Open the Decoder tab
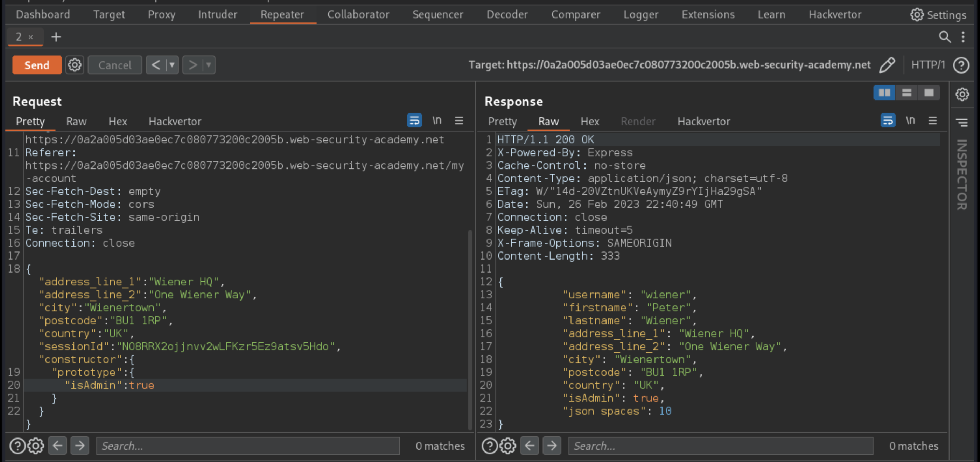 (507, 14)
